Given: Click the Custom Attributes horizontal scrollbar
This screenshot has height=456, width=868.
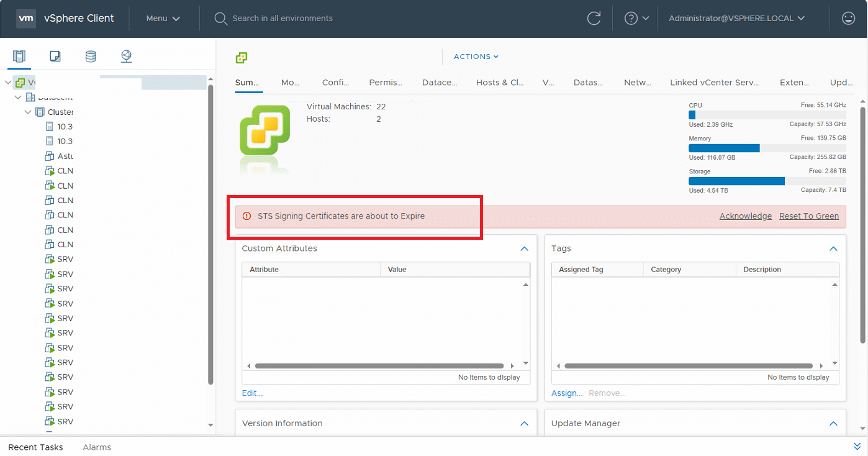Looking at the screenshot, I should [379, 366].
